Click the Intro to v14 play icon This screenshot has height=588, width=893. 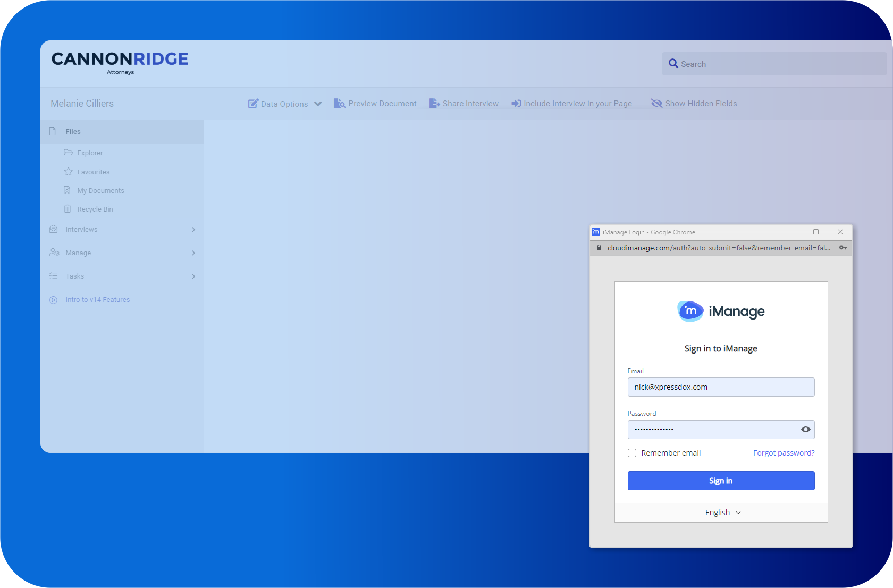pos(53,300)
